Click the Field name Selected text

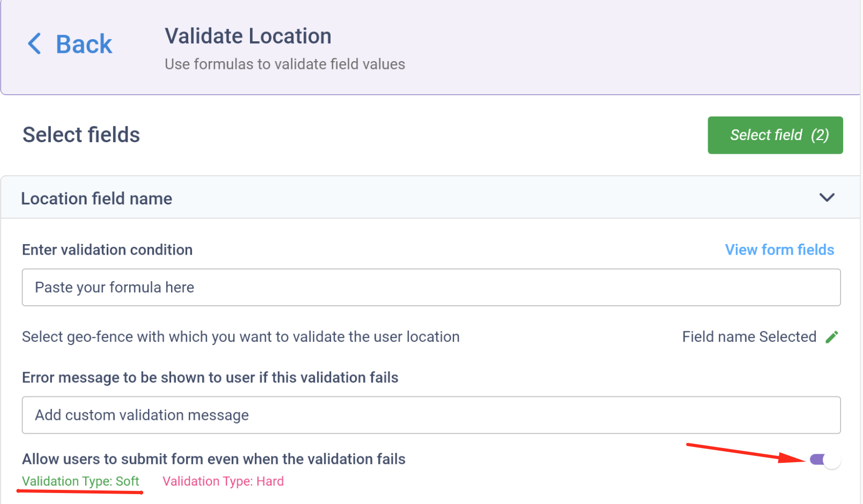748,337
